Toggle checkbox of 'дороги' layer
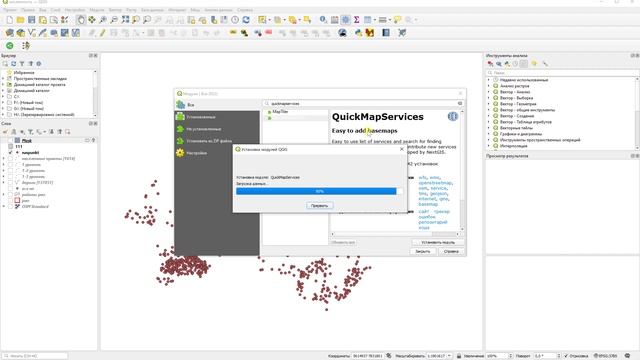Image resolution: width=640 pixels, height=360 pixels. click(x=11, y=182)
